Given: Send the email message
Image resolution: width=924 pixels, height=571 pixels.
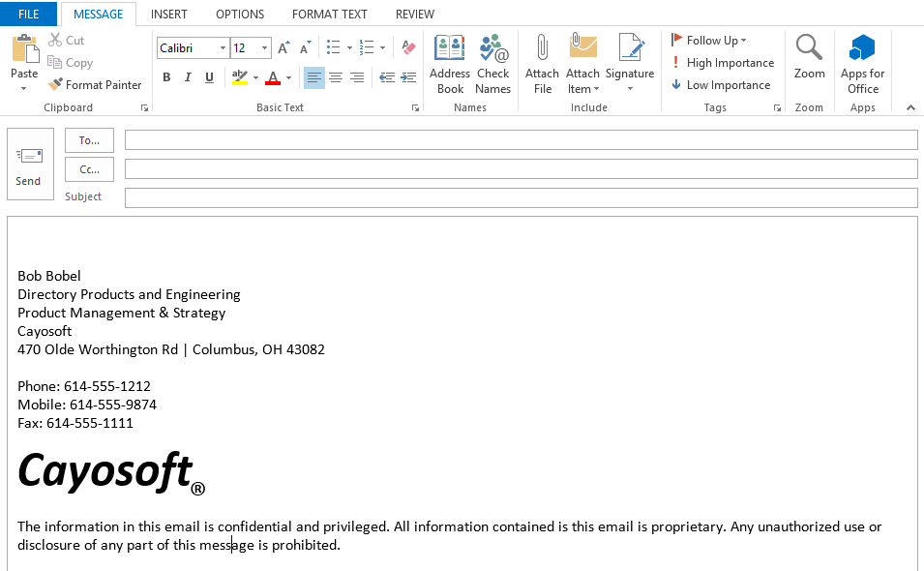Looking at the screenshot, I should click(x=30, y=165).
